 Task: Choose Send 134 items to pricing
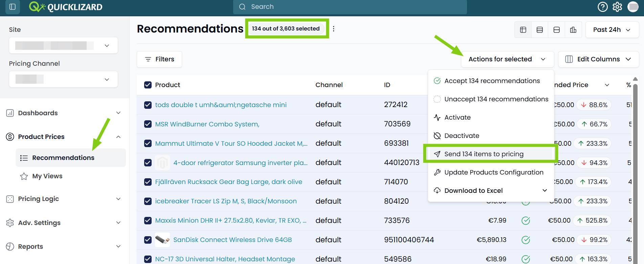click(x=491, y=154)
